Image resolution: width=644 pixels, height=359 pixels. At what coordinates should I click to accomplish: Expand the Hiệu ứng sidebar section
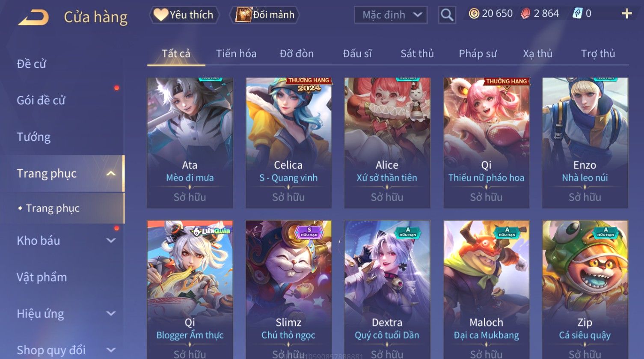(x=111, y=314)
